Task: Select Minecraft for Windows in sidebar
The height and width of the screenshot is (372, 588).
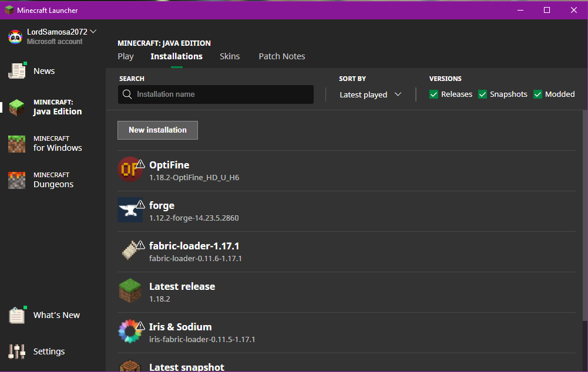Action: coord(58,144)
